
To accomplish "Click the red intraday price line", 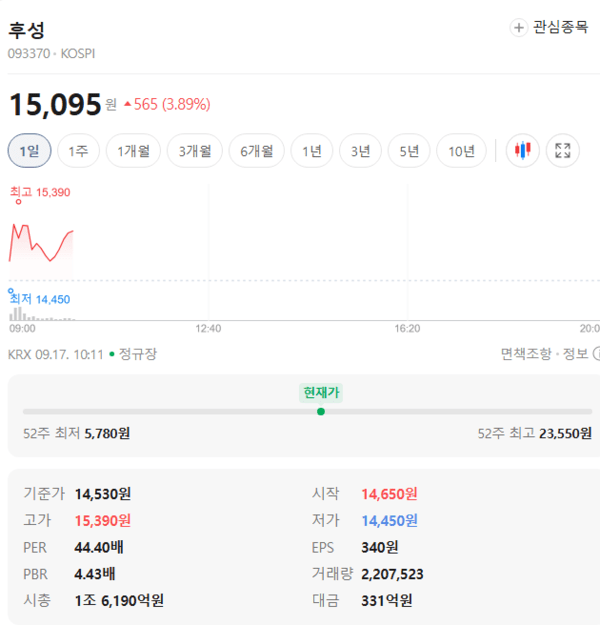I will (41, 243).
